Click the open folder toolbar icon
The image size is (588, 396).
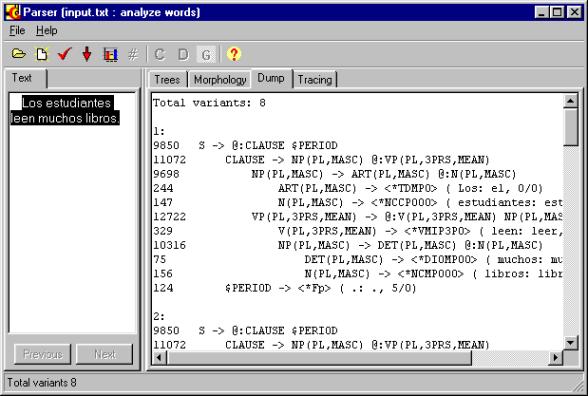pyautogui.click(x=18, y=54)
